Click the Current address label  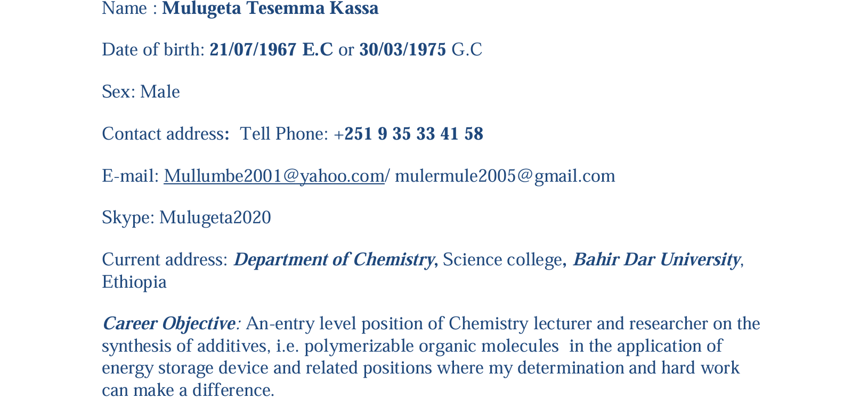[165, 260]
